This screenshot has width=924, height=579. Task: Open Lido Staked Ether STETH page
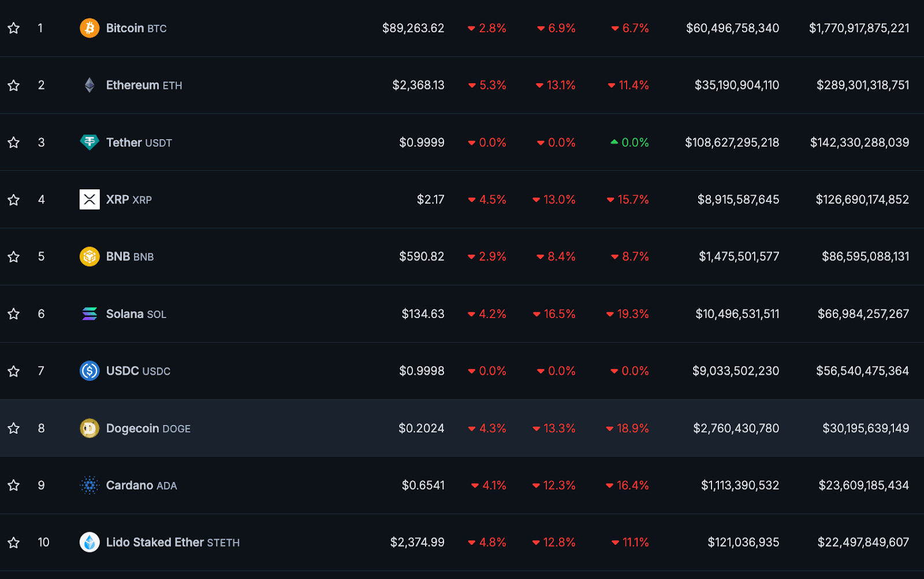173,543
